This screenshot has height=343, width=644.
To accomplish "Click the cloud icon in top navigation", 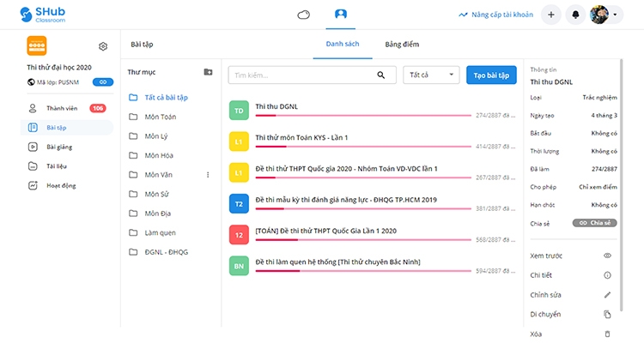I will [302, 15].
